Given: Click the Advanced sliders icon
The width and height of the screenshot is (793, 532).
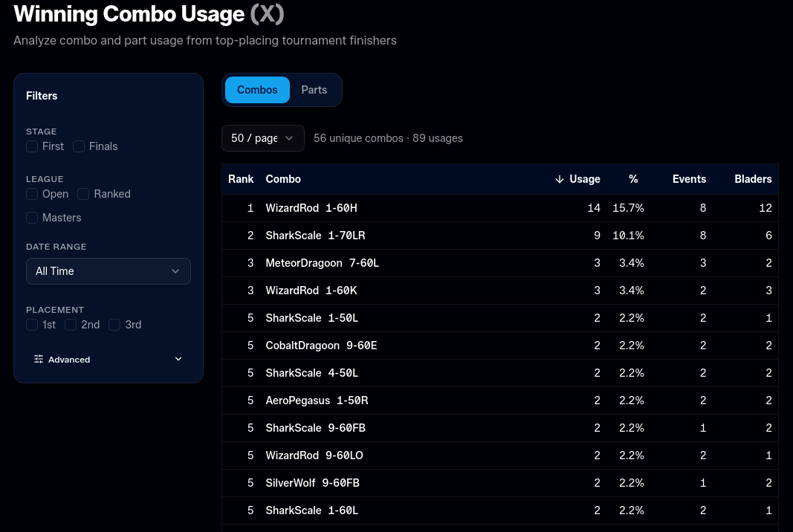Looking at the screenshot, I should tap(39, 359).
